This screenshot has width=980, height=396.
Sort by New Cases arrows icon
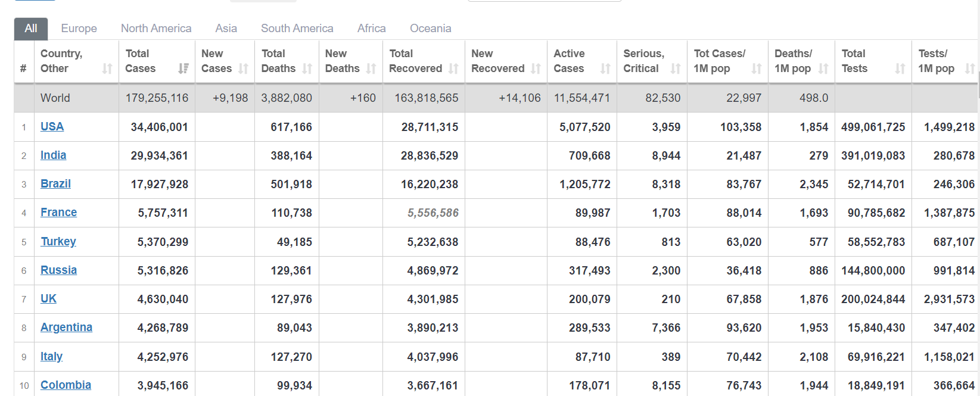[243, 68]
